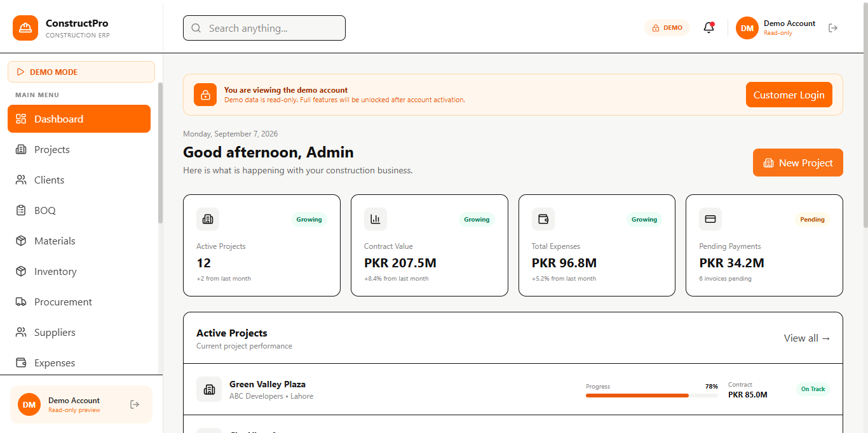868x433 pixels.
Task: Open the notifications bell
Action: tap(709, 28)
